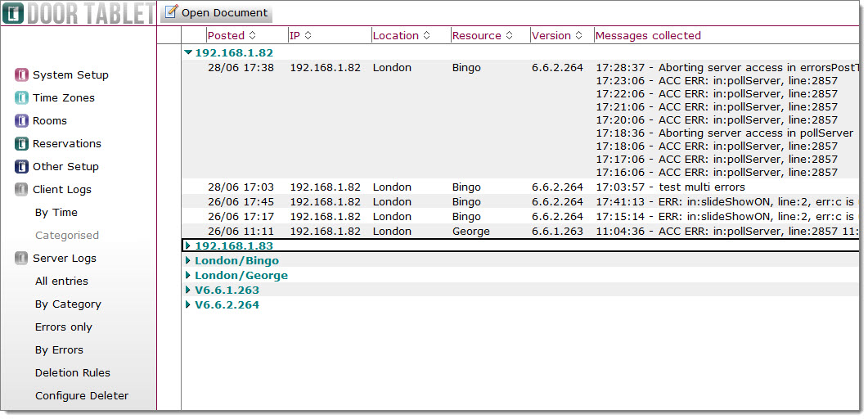Viewport: 868px width, 419px height.
Task: Expand the 192.168.1.83 category
Action: tap(188, 246)
